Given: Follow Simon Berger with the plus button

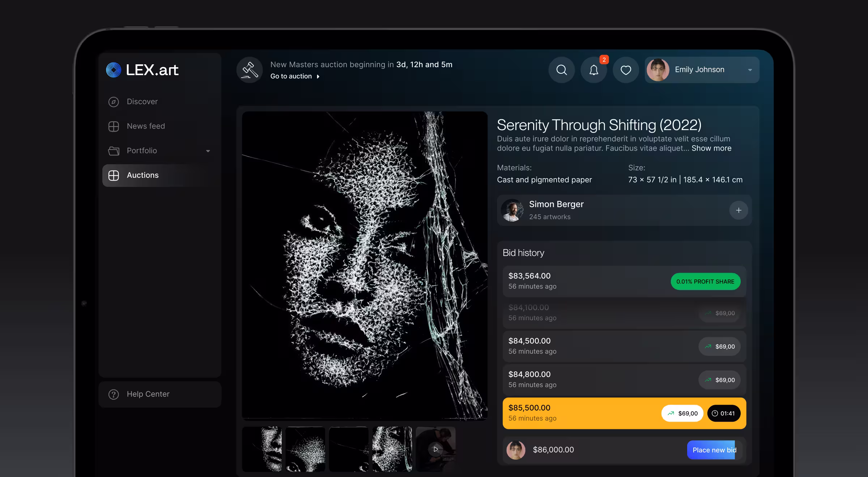Looking at the screenshot, I should 739,210.
